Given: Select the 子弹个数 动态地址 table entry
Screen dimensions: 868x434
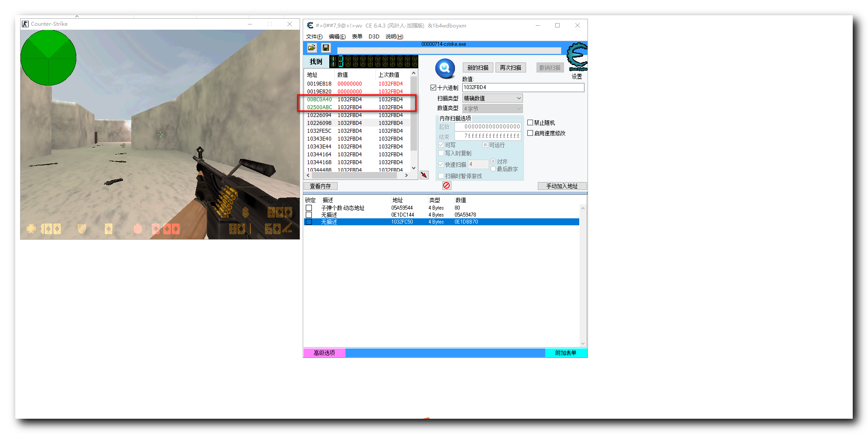Looking at the screenshot, I should 441,208.
